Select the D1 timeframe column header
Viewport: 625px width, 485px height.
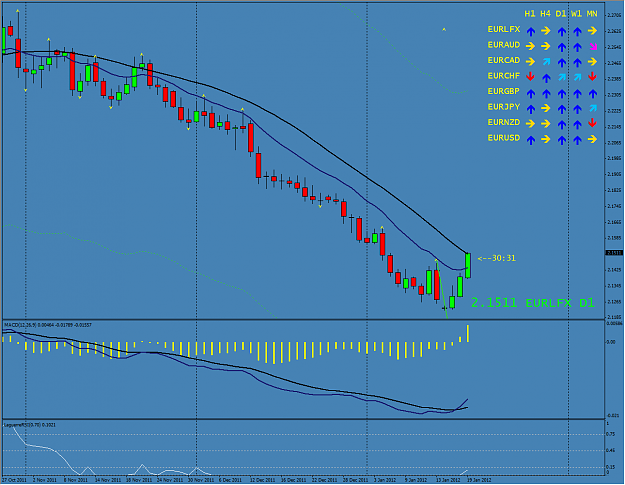click(x=561, y=14)
